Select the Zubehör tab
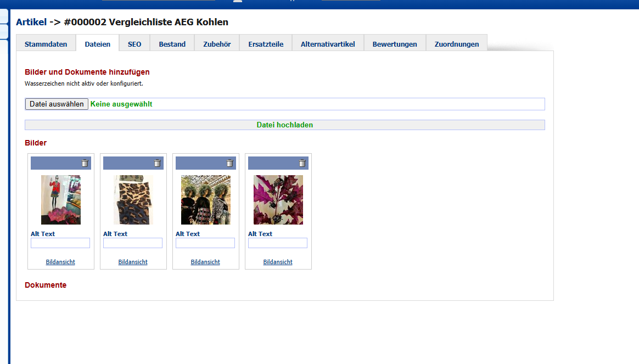This screenshot has width=639, height=364. pyautogui.click(x=217, y=44)
